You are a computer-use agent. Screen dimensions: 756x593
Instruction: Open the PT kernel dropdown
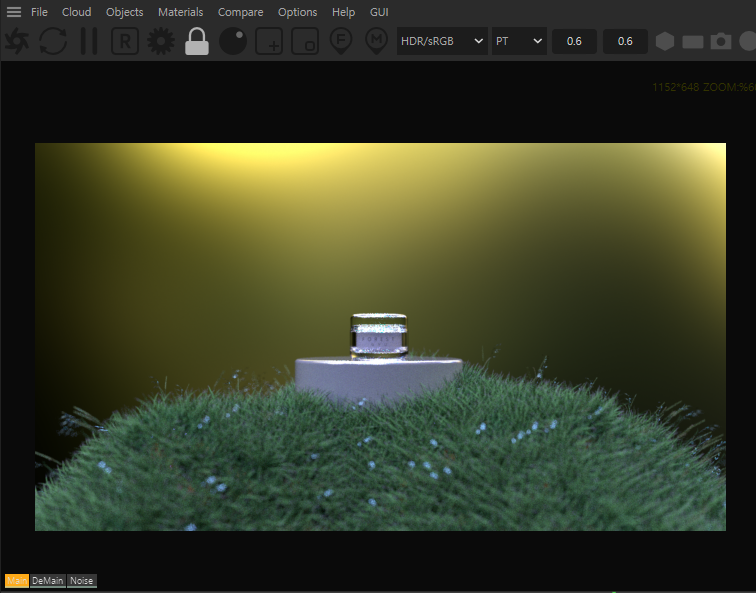519,41
